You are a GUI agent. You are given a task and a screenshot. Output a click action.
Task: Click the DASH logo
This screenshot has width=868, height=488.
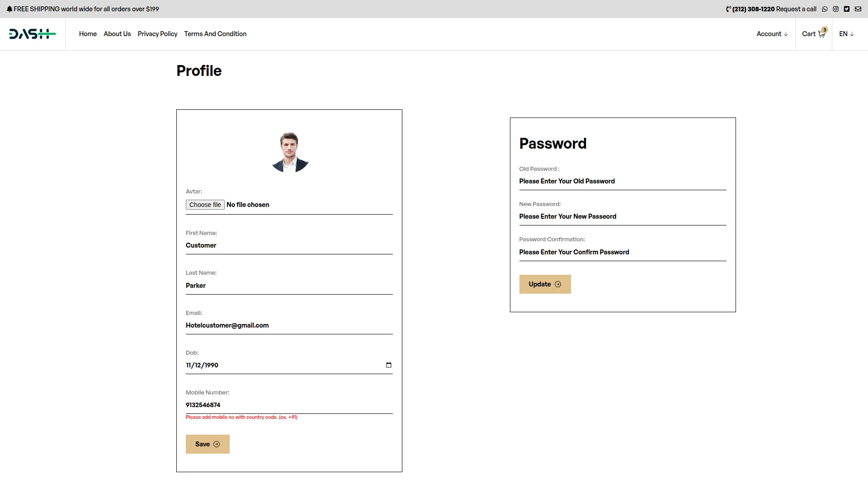pyautogui.click(x=33, y=34)
